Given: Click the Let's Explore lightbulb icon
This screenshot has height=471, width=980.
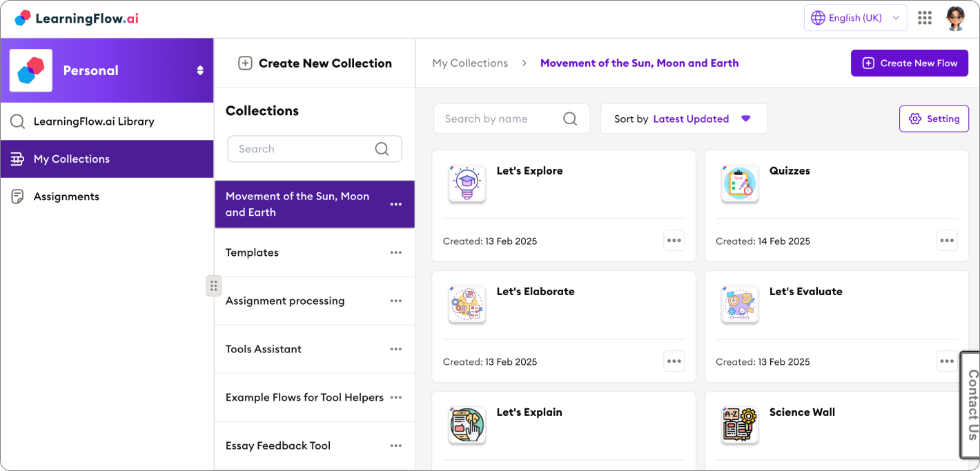Looking at the screenshot, I should pyautogui.click(x=467, y=183).
